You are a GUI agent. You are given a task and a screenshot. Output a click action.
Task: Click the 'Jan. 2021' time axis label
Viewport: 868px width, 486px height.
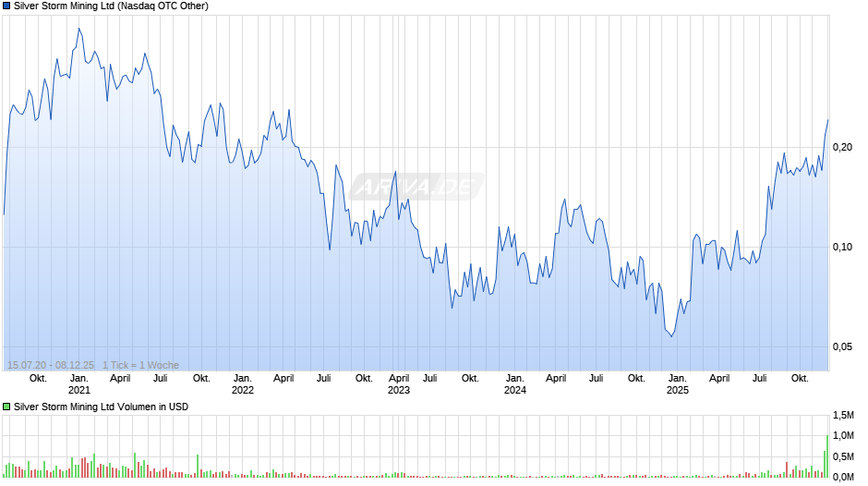point(79,384)
